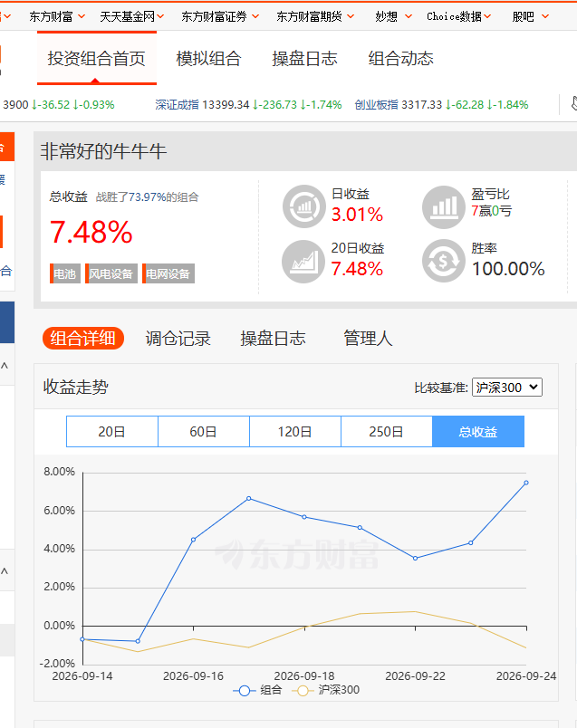Open the 操盘日志 top navigation tab
This screenshot has height=728, width=577.
[x=304, y=59]
